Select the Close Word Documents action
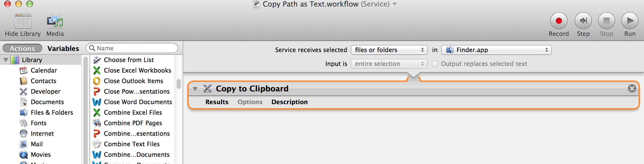Image resolution: width=644 pixels, height=164 pixels. [138, 102]
